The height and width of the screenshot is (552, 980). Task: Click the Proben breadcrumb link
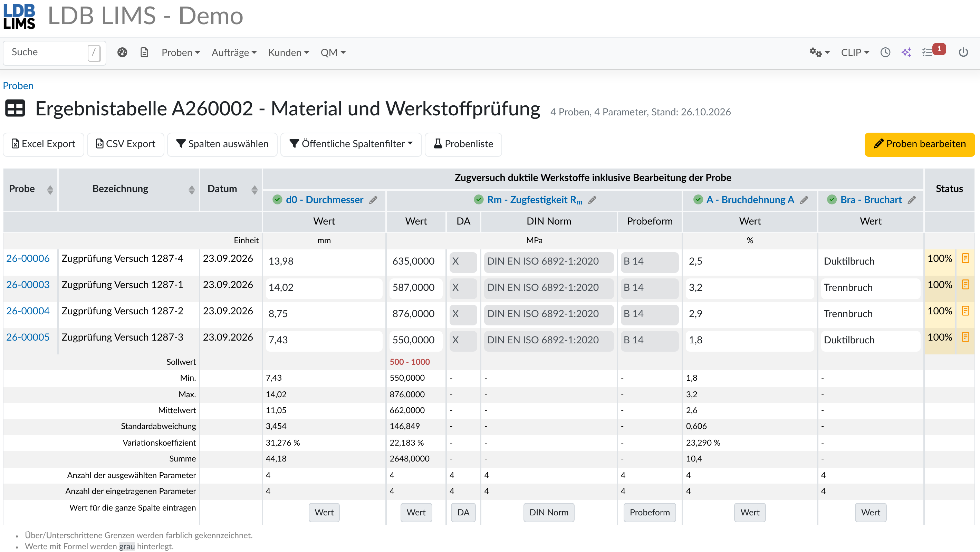coord(18,86)
